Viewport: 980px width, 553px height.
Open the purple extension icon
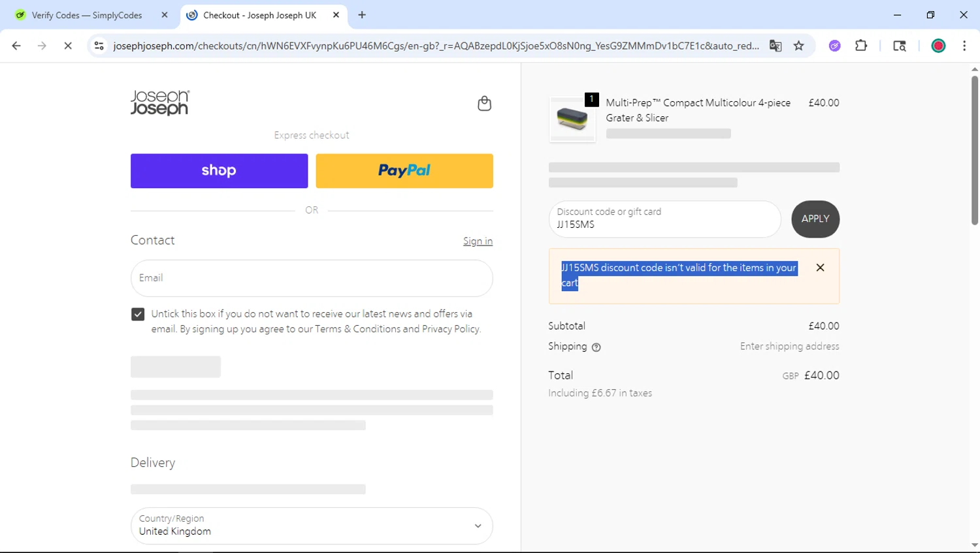(834, 46)
